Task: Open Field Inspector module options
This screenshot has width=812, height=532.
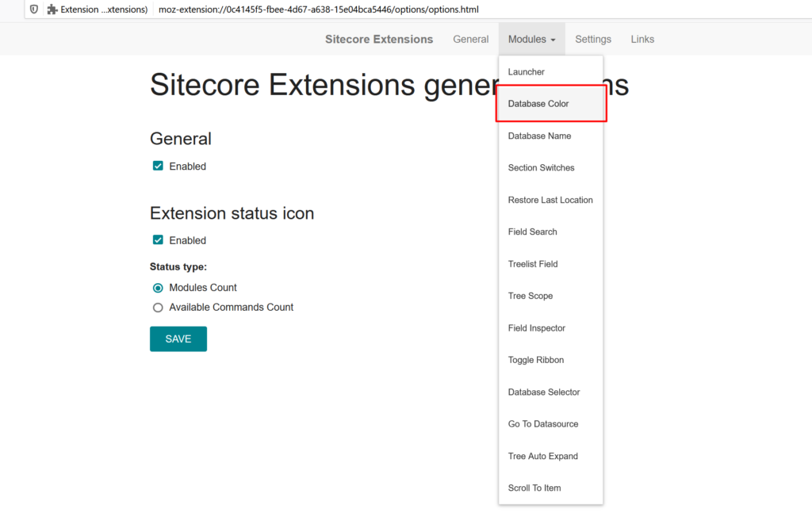Action: (x=550, y=328)
